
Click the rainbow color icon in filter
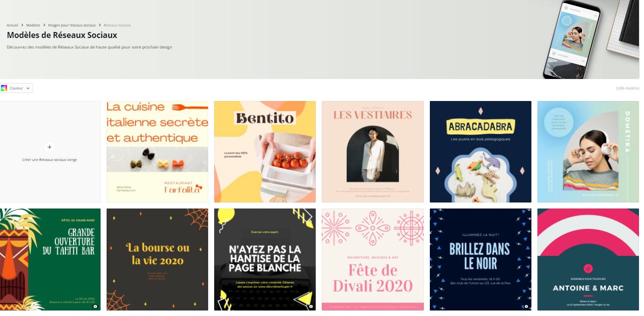(x=4, y=88)
